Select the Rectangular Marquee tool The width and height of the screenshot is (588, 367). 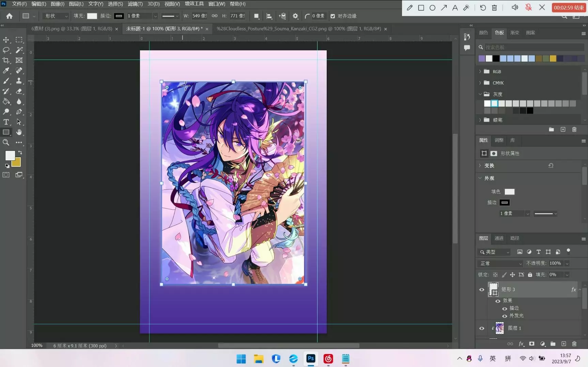click(19, 40)
